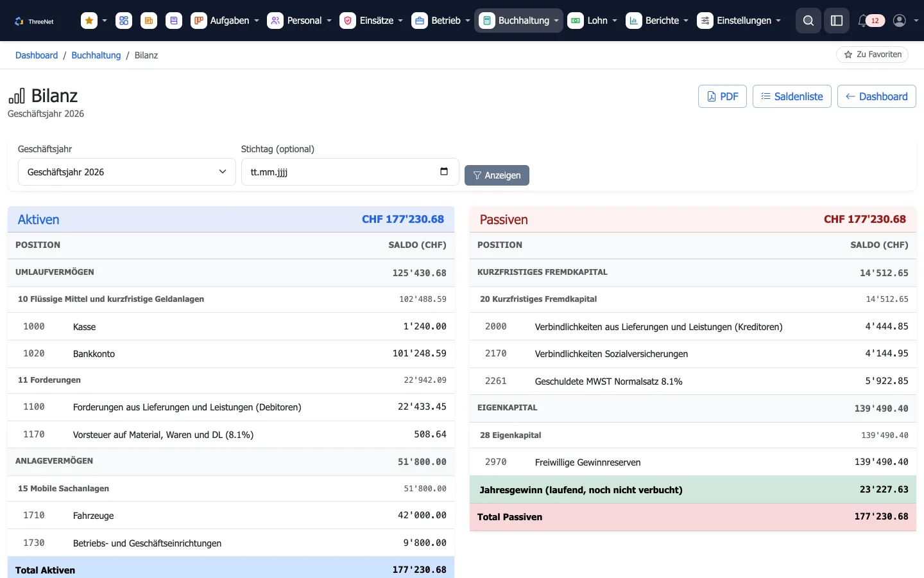Open the Saldenliste
The width and height of the screenshot is (924, 578).
coord(792,96)
